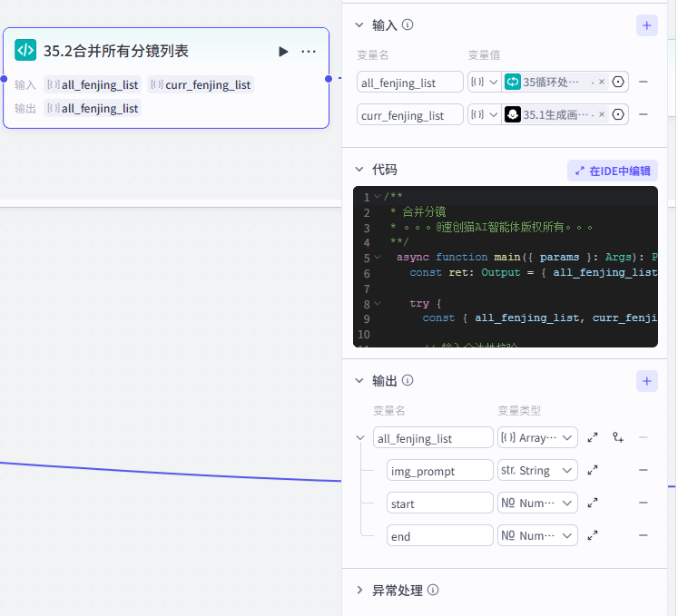Edit the start field name
Screen dimensions: 678x616
pyautogui.click(x=440, y=504)
